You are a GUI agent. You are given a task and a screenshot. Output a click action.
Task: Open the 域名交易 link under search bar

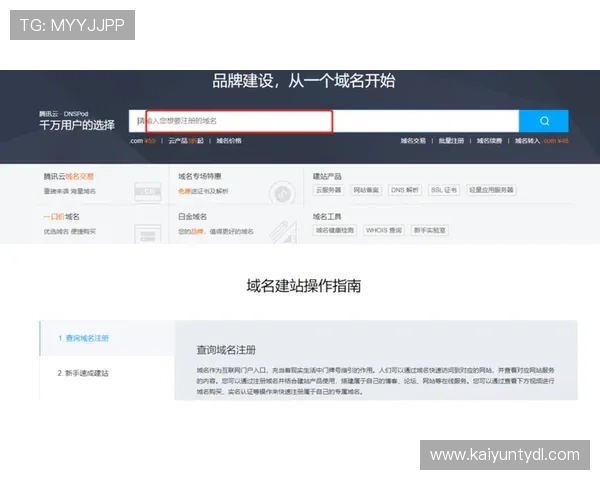413,141
